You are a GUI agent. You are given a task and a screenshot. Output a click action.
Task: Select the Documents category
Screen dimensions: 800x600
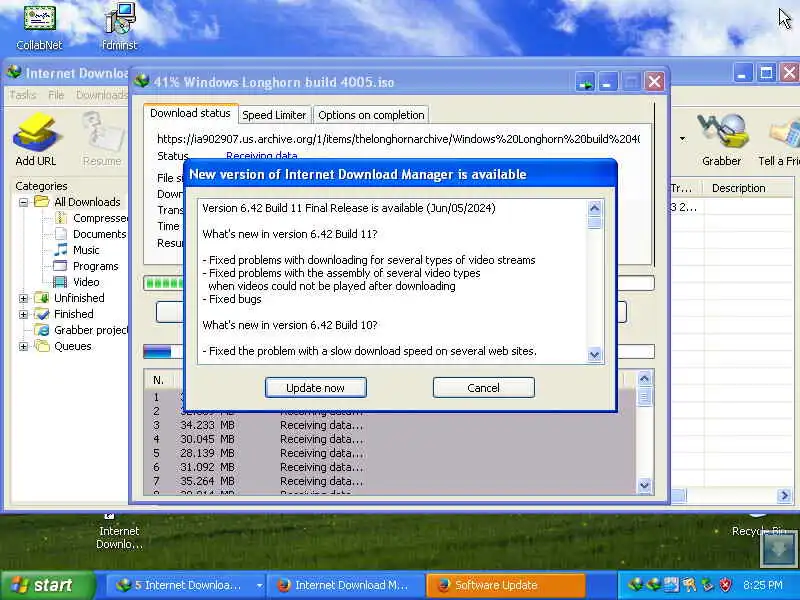91,234
